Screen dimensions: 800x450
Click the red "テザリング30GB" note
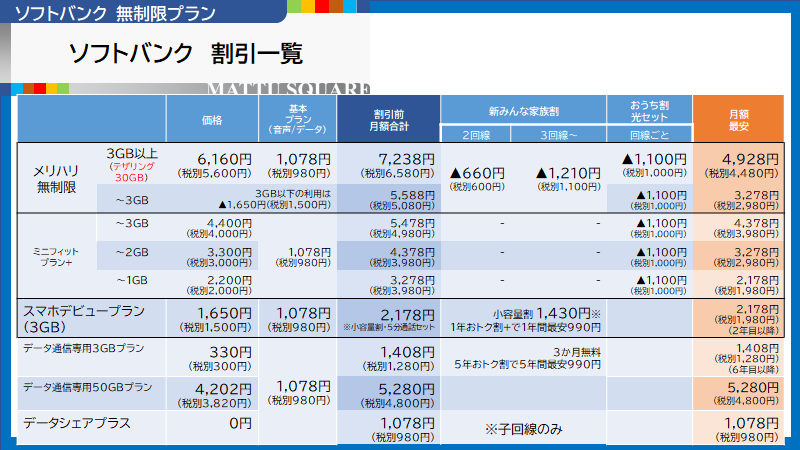point(132,172)
